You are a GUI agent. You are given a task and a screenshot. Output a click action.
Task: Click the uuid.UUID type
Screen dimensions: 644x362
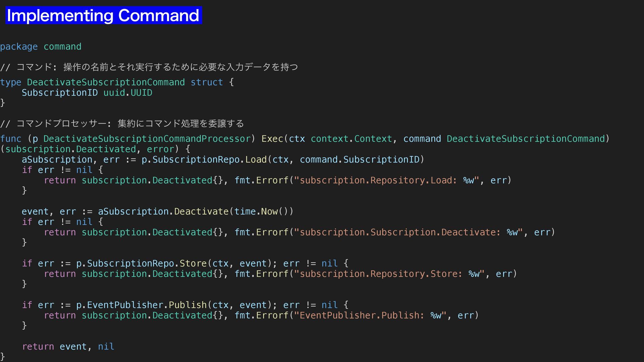tap(127, 93)
